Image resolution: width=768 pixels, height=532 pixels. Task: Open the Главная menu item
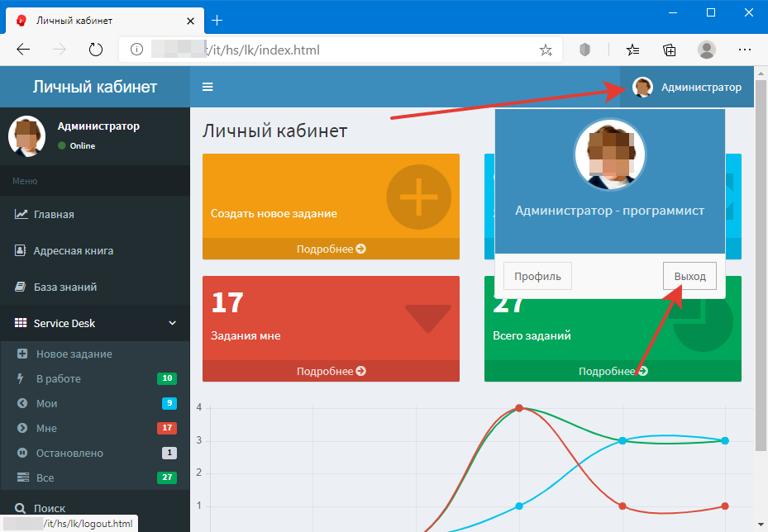(x=54, y=214)
